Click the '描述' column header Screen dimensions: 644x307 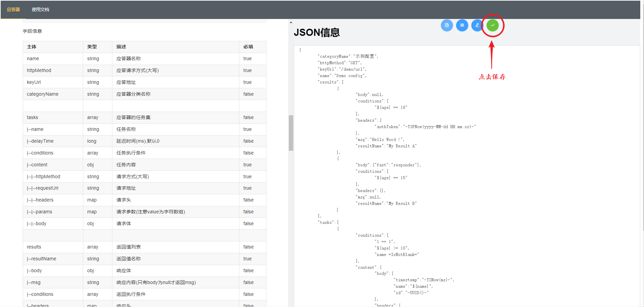tap(175, 47)
